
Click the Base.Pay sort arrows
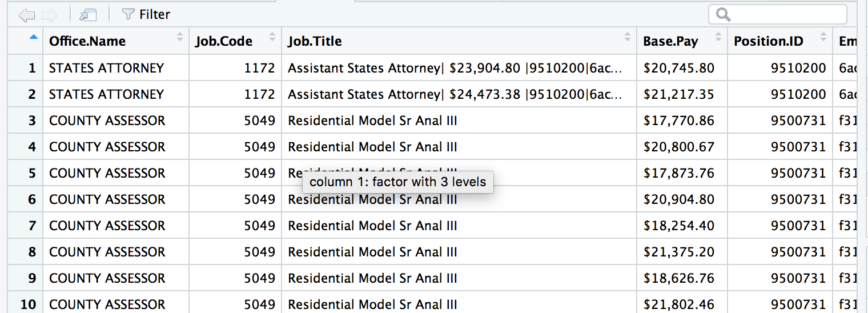pyautogui.click(x=718, y=37)
